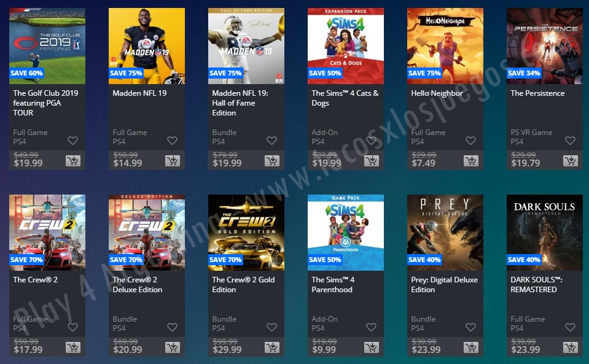
Task: Open The Persistence cover image
Action: pyautogui.click(x=545, y=46)
